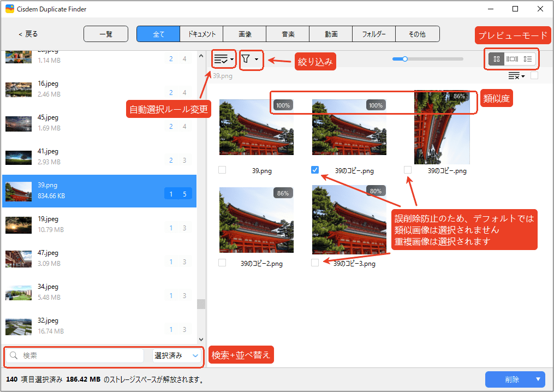Open the 選択済み sort dropdown
554x392 pixels.
pos(177,355)
